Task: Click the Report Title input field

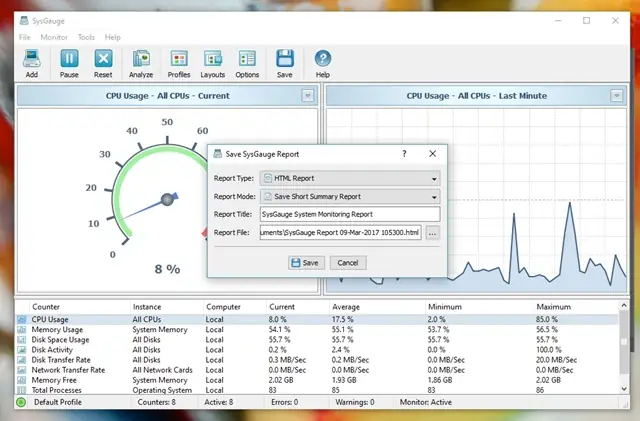Action: coord(350,214)
